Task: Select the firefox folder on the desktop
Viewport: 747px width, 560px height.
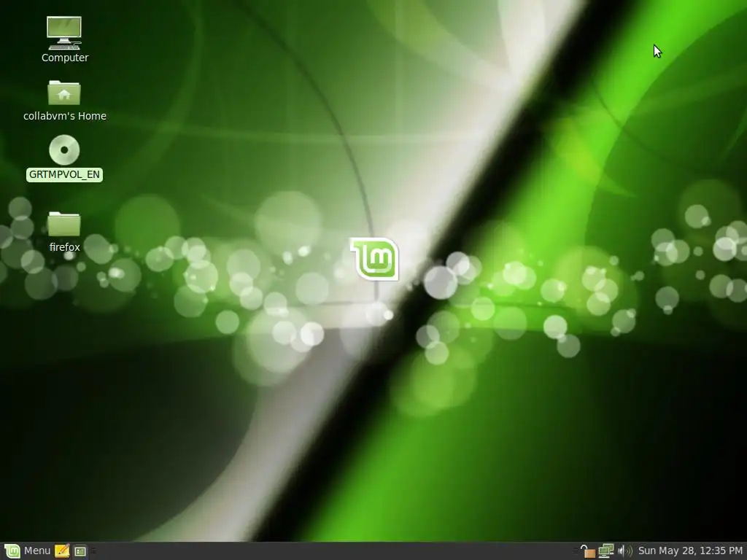Action: point(64,223)
